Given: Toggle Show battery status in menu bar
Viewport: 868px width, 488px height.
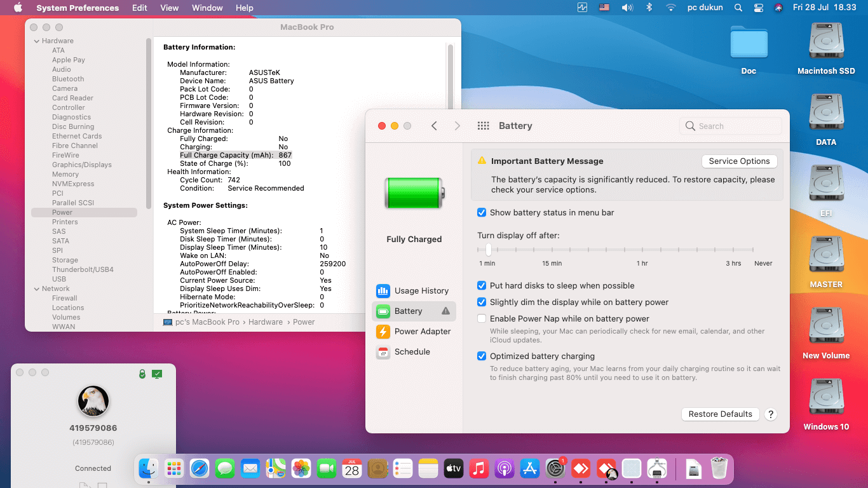Looking at the screenshot, I should tap(482, 213).
